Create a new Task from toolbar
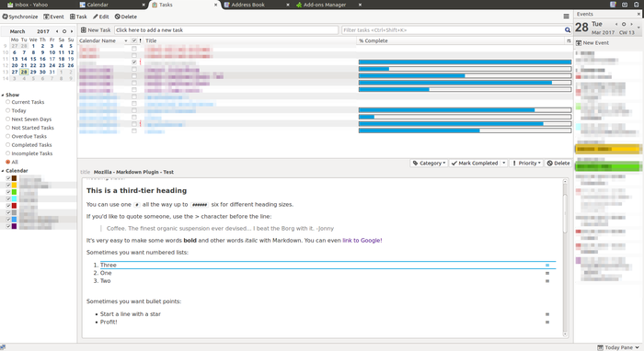The width and height of the screenshot is (644, 351). pyautogui.click(x=78, y=17)
